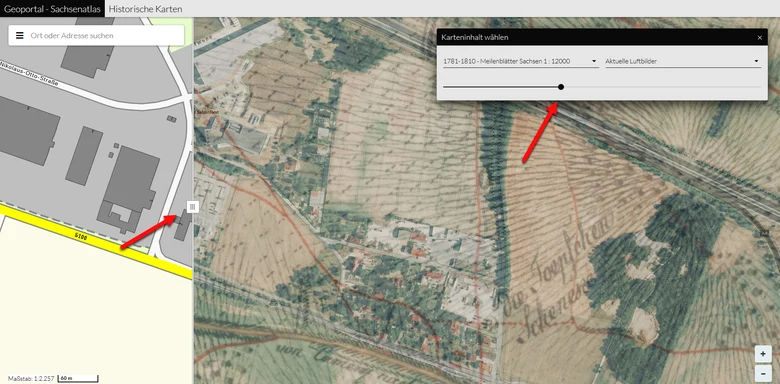Click the right end of transparency slider track
Viewport: 780px width, 384px height.
(x=759, y=87)
